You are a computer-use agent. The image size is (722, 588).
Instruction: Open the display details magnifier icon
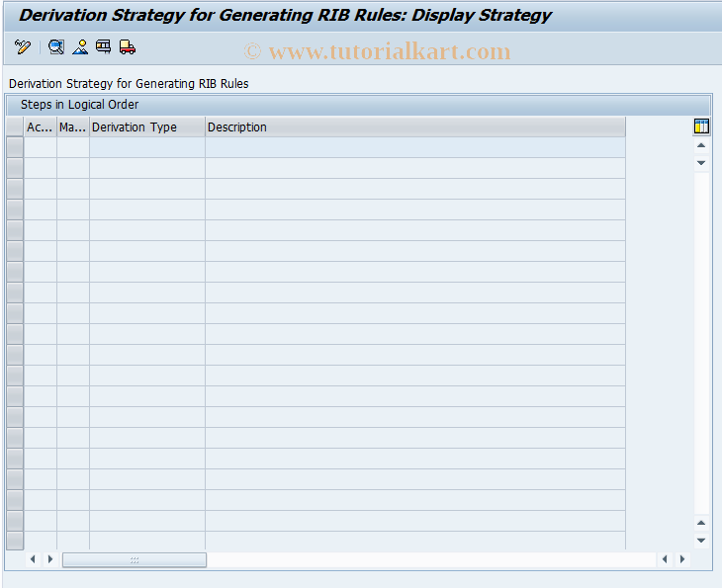click(x=56, y=46)
